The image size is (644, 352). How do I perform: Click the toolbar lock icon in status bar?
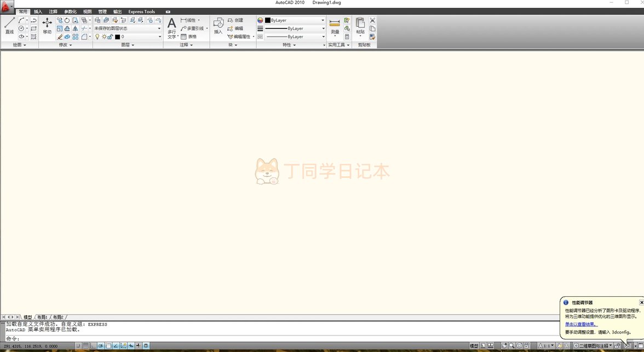tap(617, 346)
